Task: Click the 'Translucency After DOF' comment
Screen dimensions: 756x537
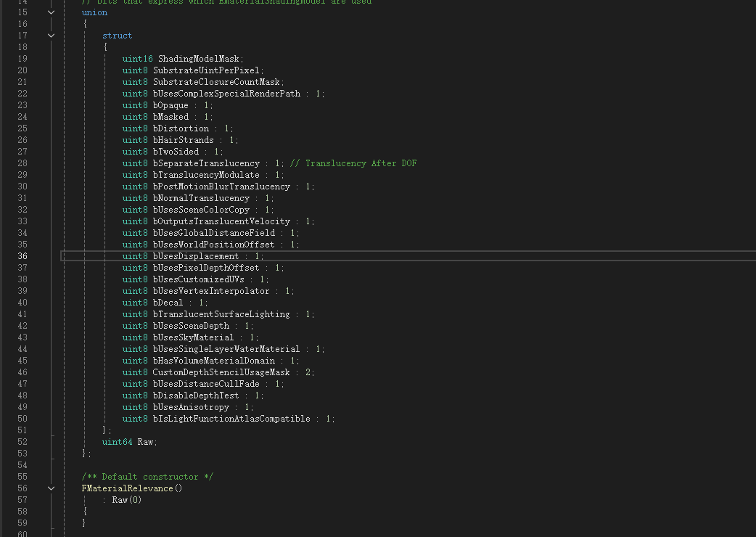Action: [353, 163]
